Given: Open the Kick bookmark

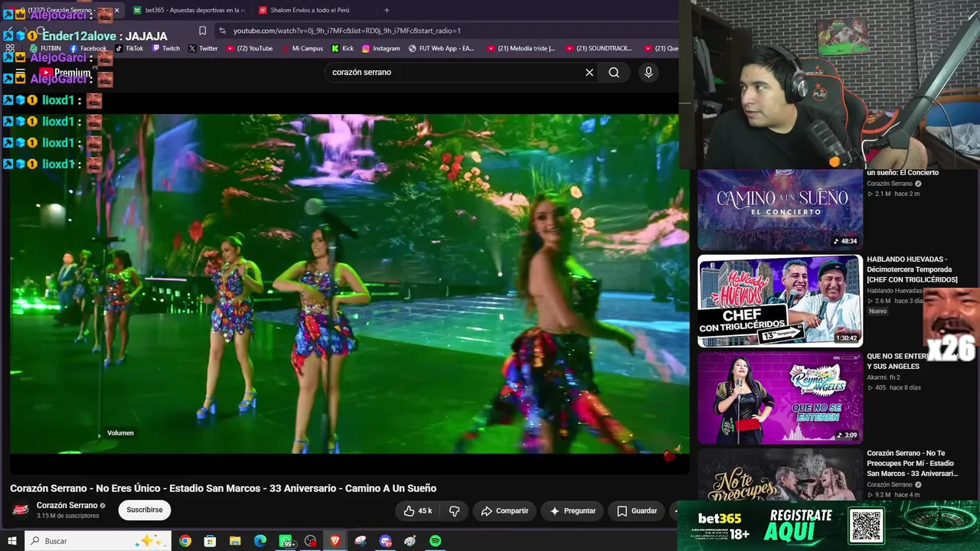Looking at the screenshot, I should tap(342, 48).
